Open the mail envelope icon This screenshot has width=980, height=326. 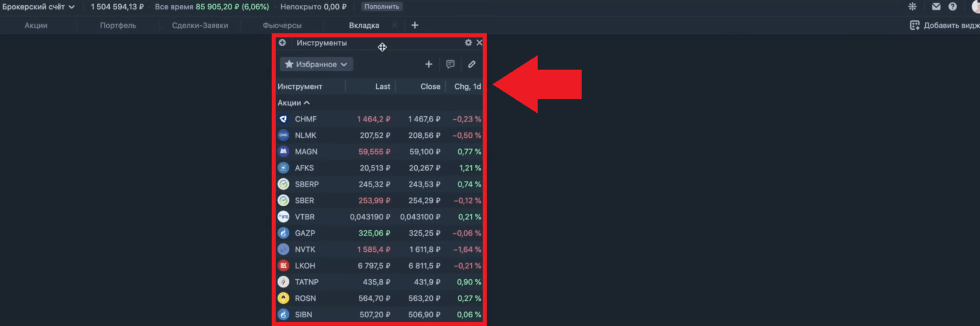(936, 6)
